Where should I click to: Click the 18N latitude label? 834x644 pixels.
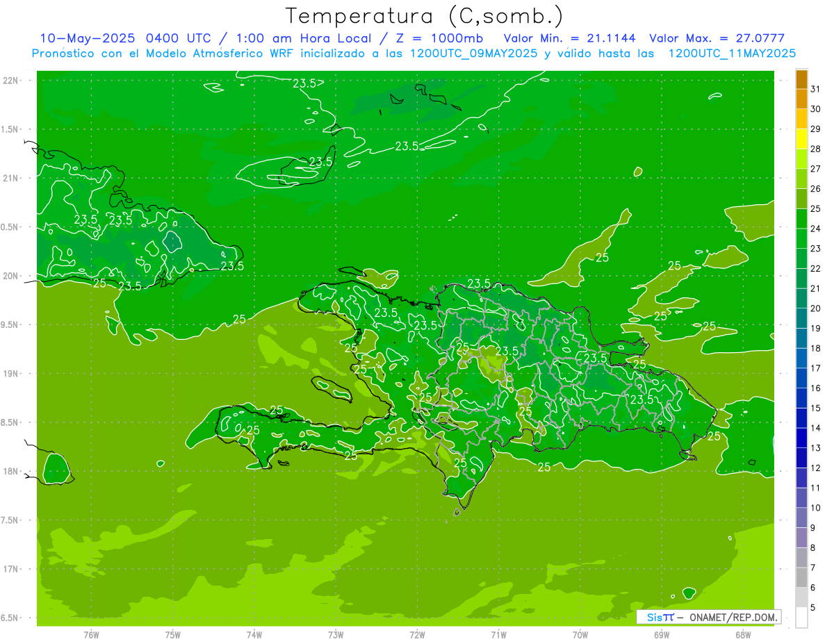tap(10, 471)
